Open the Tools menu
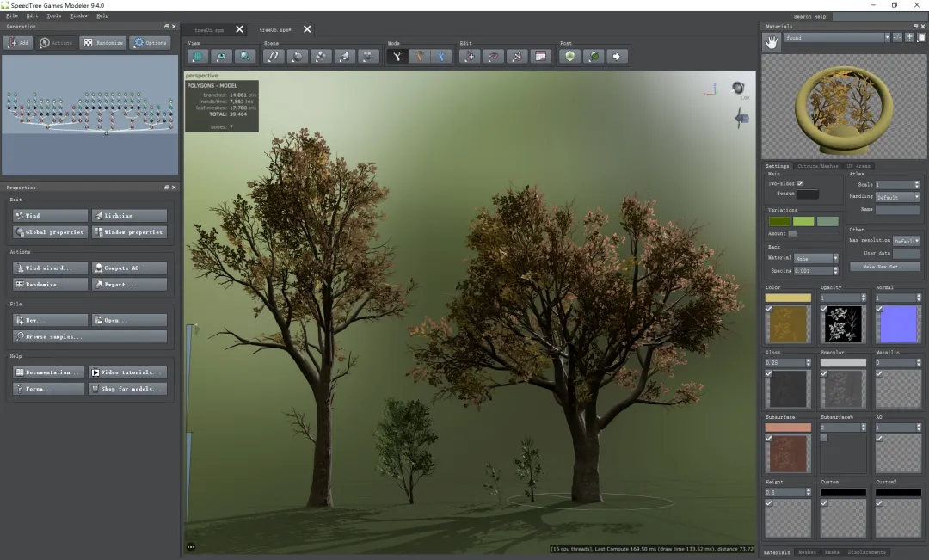Viewport: 929px width, 560px height. point(54,15)
